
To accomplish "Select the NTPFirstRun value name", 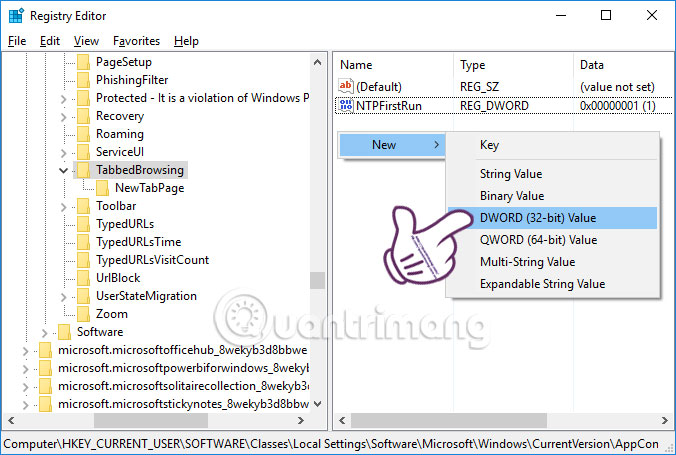I will click(x=389, y=106).
